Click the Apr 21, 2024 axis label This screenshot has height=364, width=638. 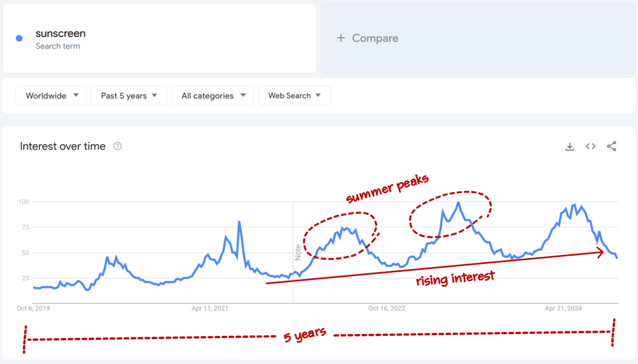[x=563, y=309]
